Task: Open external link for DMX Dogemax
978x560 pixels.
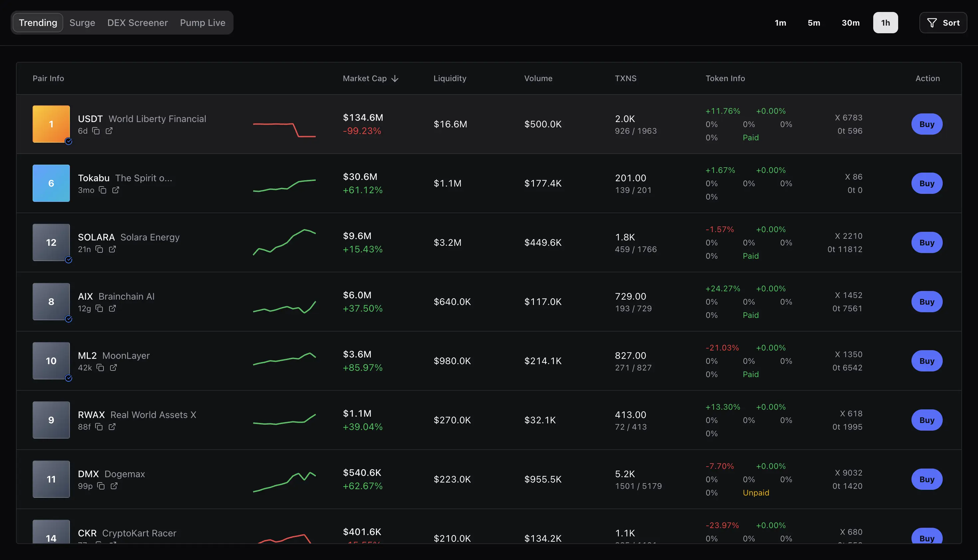Action: coord(114,486)
